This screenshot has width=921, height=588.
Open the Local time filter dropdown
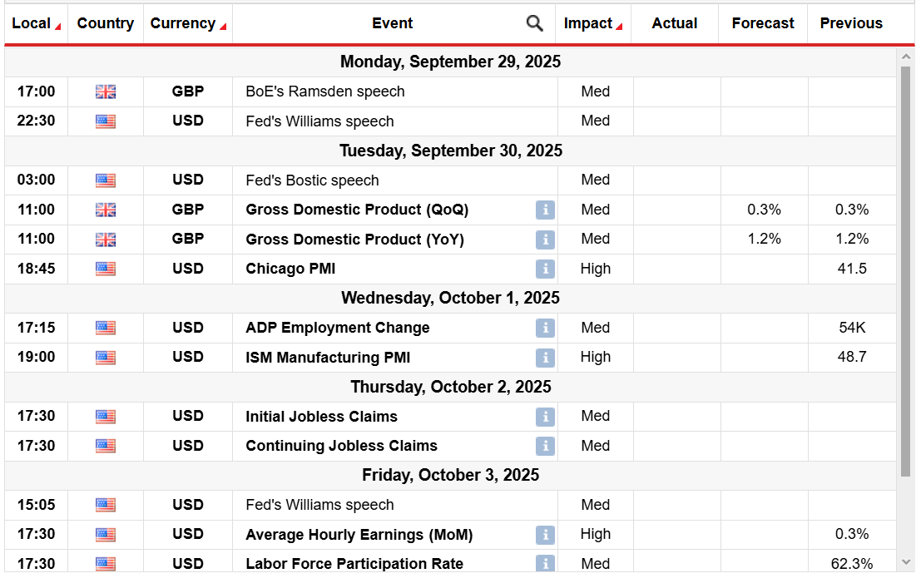(x=35, y=23)
